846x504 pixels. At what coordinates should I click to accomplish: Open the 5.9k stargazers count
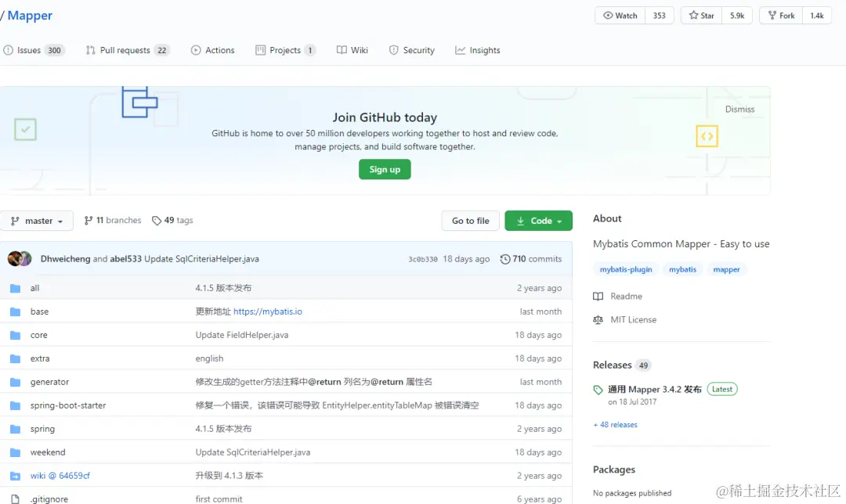737,16
